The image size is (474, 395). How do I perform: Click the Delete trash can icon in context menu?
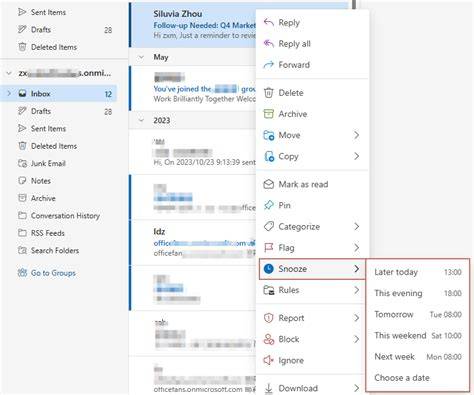[x=269, y=93]
